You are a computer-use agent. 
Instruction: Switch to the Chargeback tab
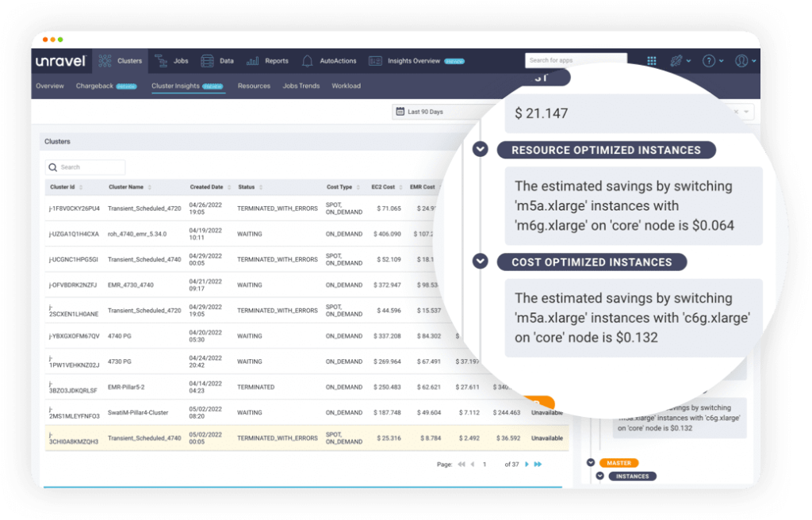point(106,86)
